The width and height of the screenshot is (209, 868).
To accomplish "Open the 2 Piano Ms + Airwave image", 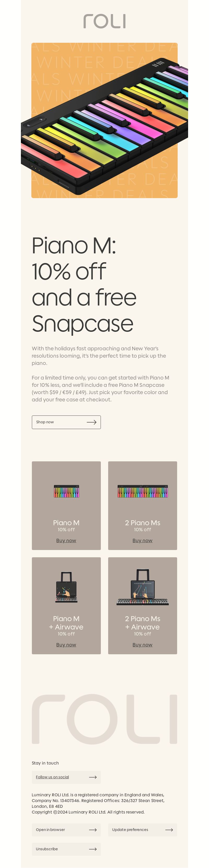I will [142, 587].
